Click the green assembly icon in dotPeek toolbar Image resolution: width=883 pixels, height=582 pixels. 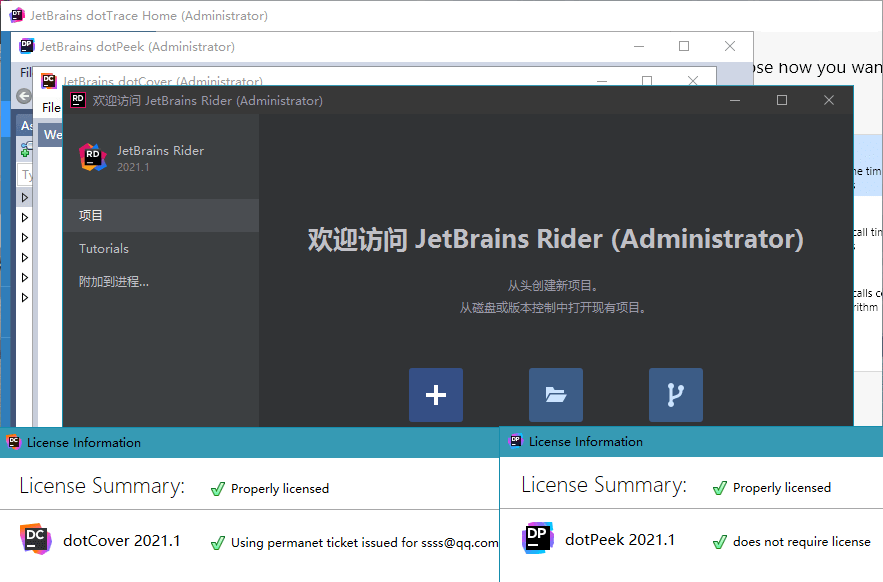(26, 149)
